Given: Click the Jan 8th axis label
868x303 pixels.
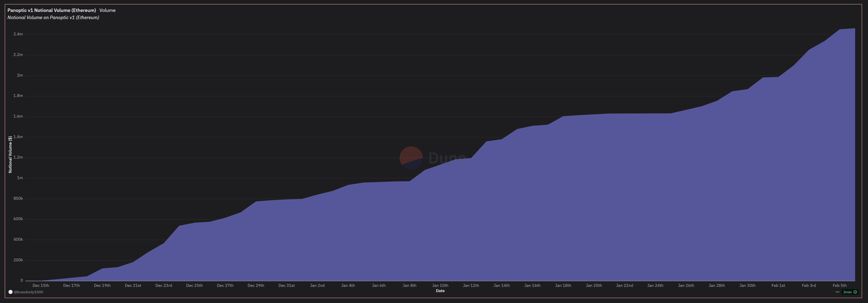Looking at the screenshot, I should tap(409, 285).
